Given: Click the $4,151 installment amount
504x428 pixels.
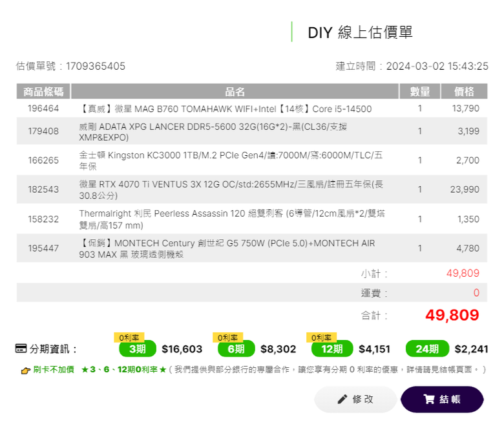Looking at the screenshot, I should (375, 349).
